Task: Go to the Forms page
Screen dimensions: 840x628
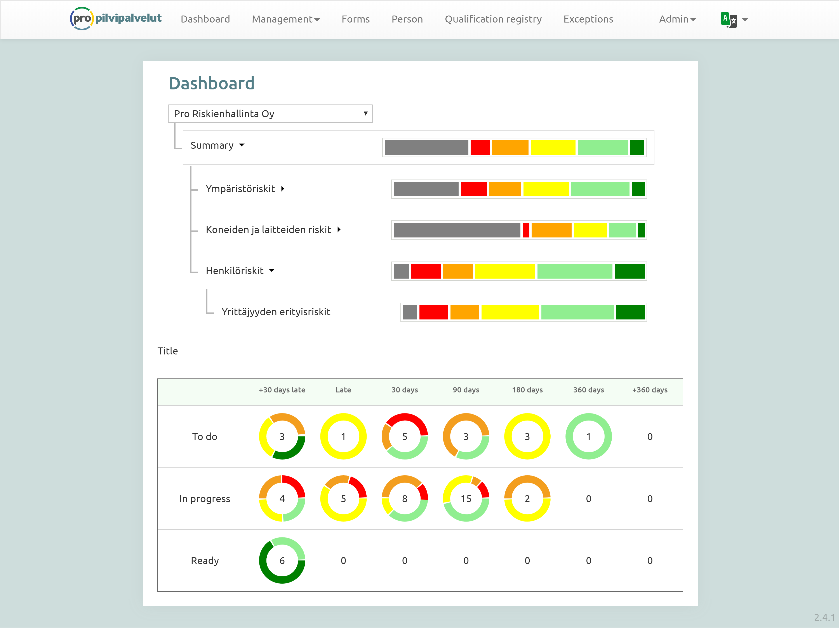Action: (x=355, y=19)
